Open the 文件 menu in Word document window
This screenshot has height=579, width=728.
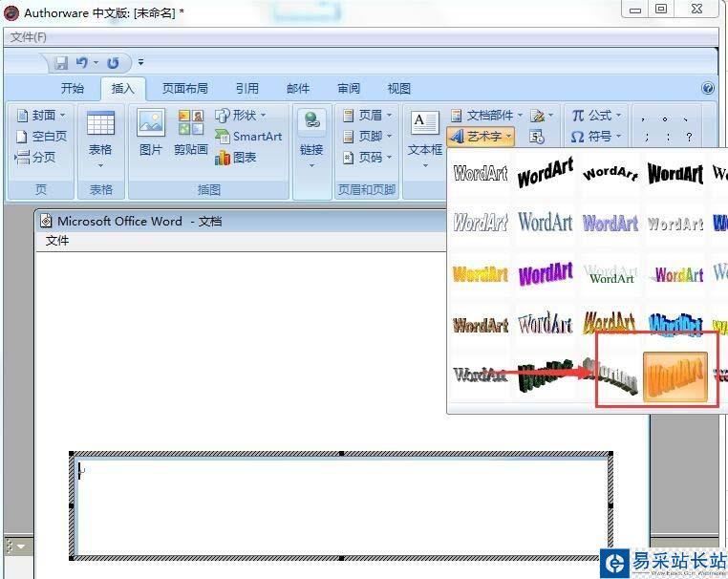57,241
